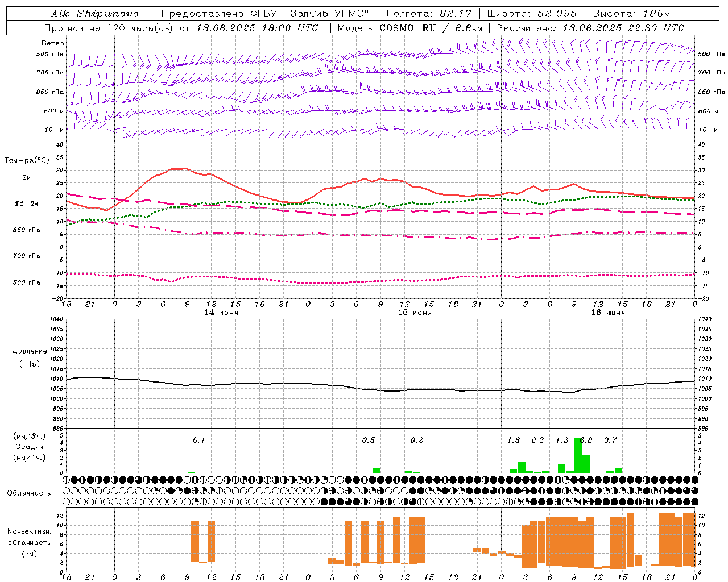This screenshot has height=582, width=728.
Task: Click the solid red line sample under '2м'
Action: click(x=26, y=184)
